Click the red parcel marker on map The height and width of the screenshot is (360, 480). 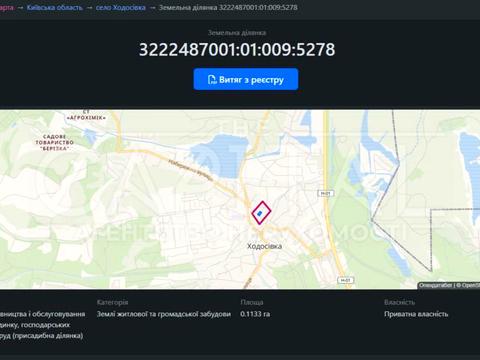pos(261,212)
